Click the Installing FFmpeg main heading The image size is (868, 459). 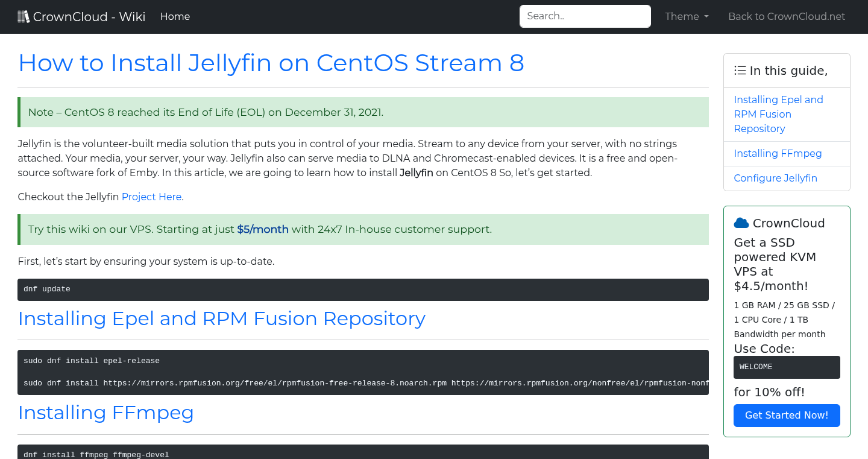[x=105, y=413]
